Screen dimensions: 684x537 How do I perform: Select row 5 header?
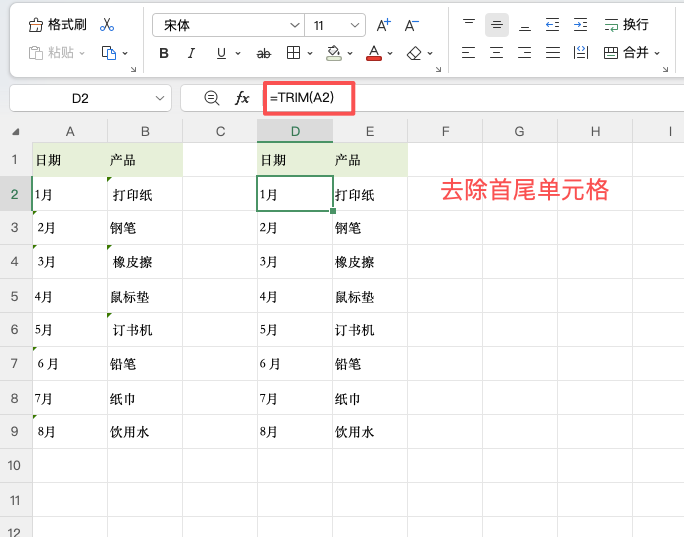click(14, 296)
